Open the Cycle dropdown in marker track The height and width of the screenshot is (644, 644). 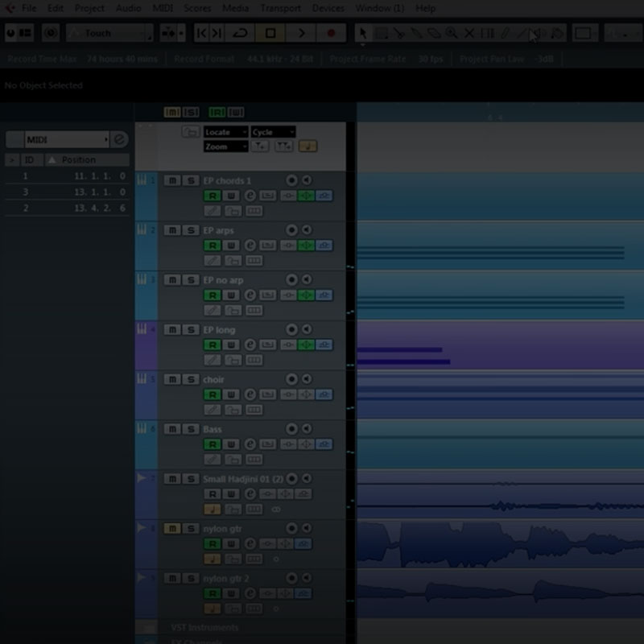click(273, 132)
